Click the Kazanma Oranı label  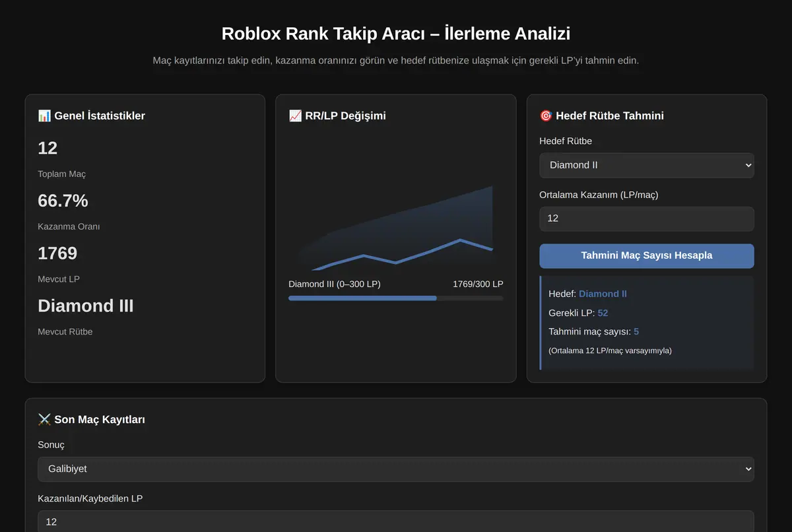[x=69, y=226]
